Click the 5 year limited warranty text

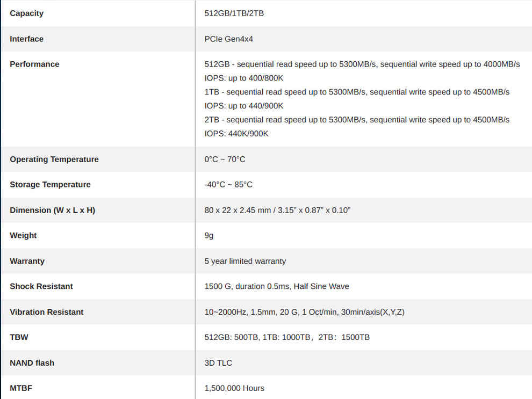245,261
